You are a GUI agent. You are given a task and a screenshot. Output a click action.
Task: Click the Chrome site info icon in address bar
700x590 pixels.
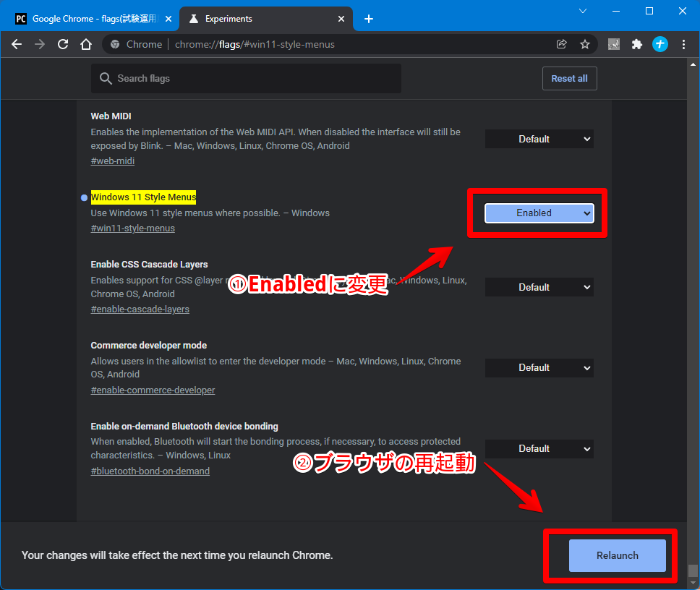pyautogui.click(x=115, y=44)
